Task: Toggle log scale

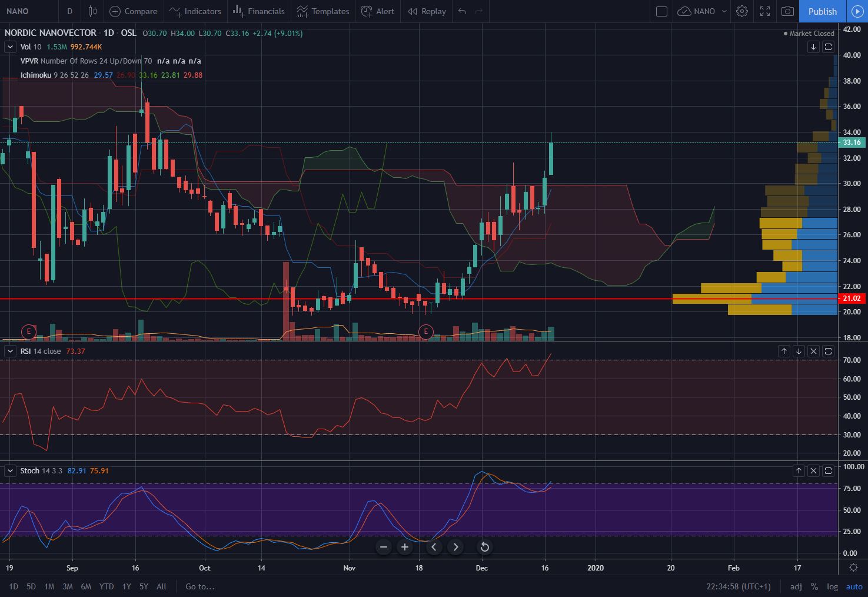Action: [832, 586]
